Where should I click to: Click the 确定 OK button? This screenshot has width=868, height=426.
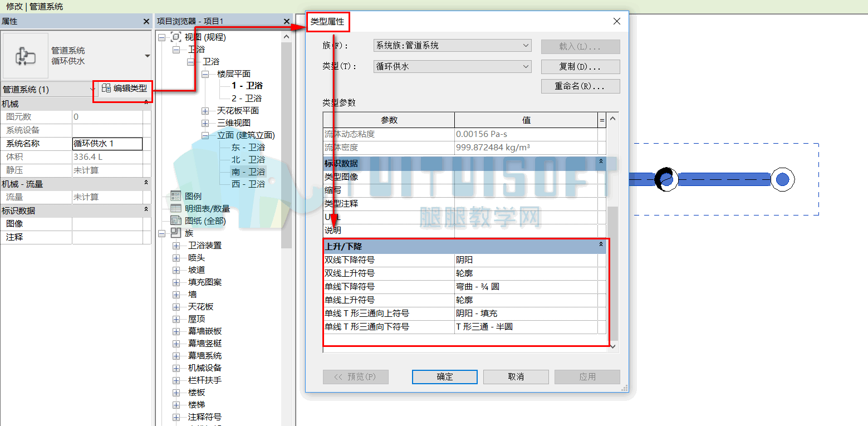point(445,377)
